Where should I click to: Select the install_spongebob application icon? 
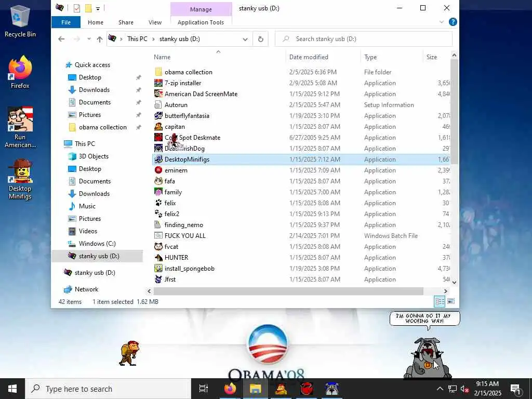pos(158,269)
